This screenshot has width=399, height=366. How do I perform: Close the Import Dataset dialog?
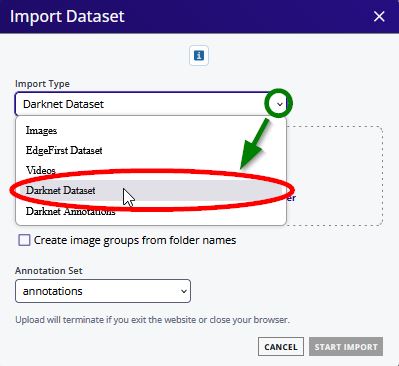(x=379, y=16)
